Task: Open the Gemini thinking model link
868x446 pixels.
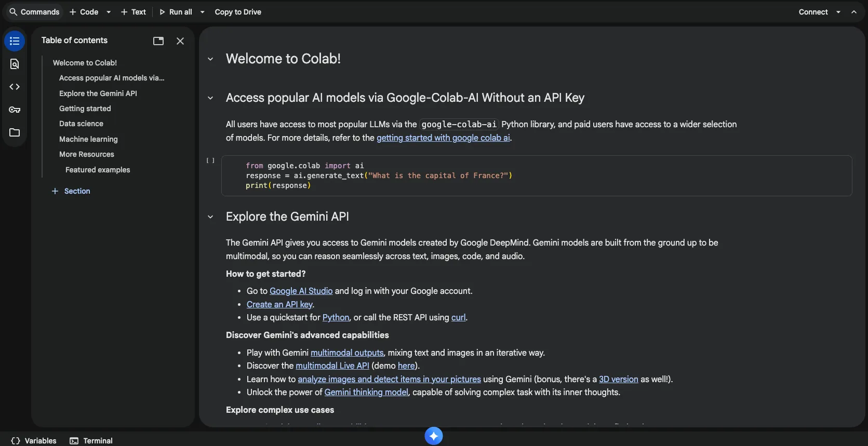Action: [366, 392]
